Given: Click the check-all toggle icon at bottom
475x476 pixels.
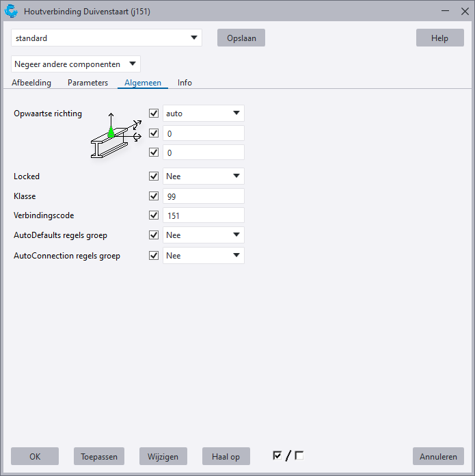Looking at the screenshot, I should [277, 455].
